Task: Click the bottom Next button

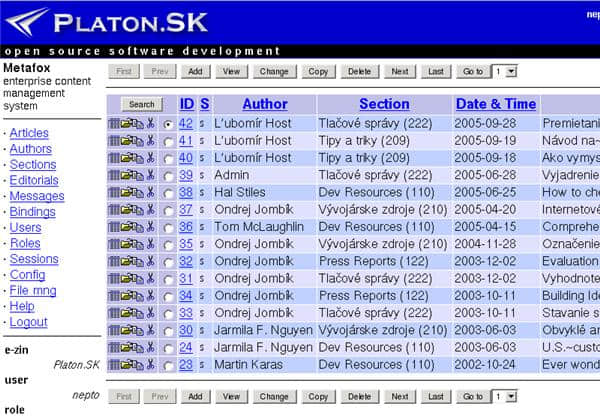Action: tap(400, 397)
